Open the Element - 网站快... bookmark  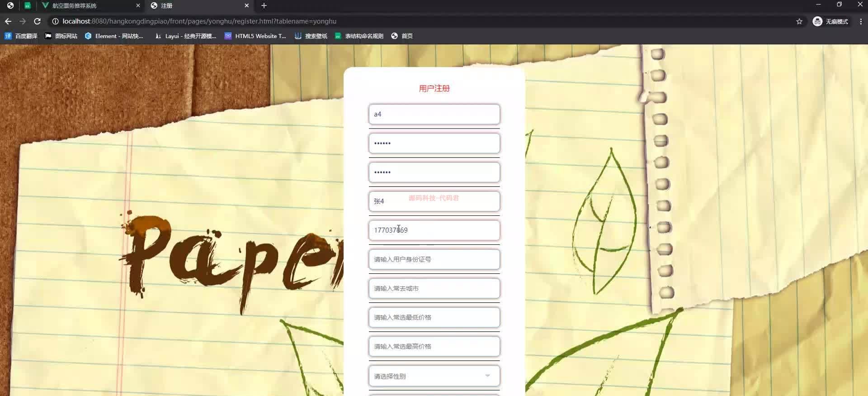[x=114, y=36]
